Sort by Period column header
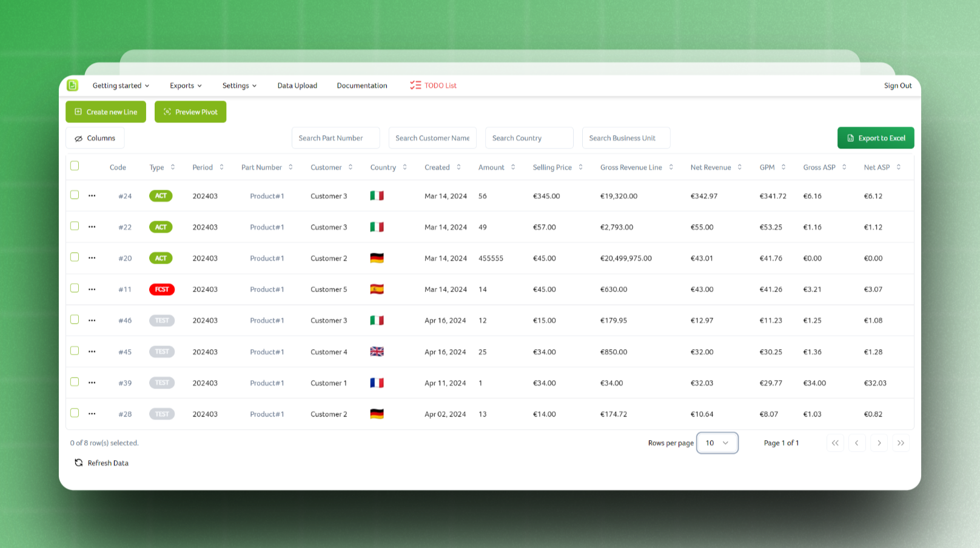Screen dimensions: 980x548 click(x=208, y=167)
